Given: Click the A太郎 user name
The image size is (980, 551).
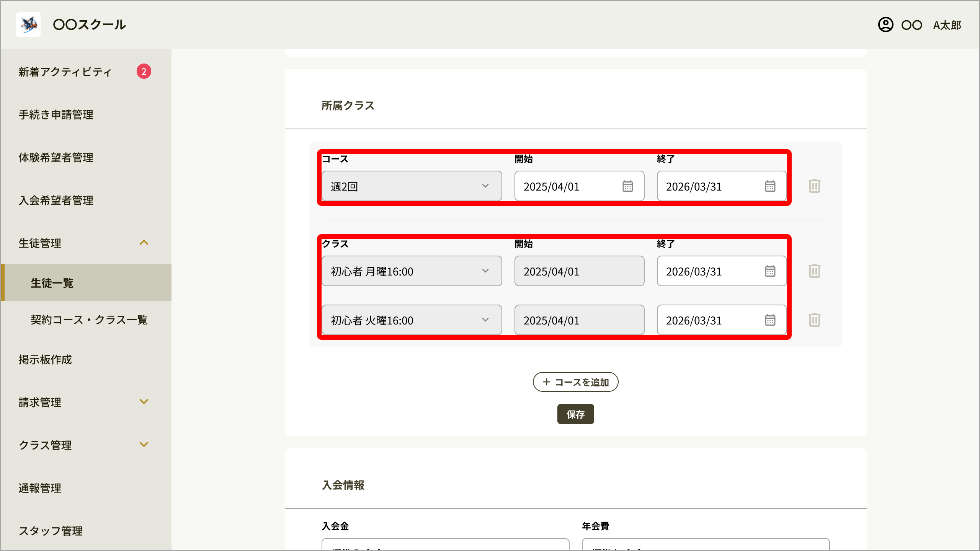Looking at the screenshot, I should pyautogui.click(x=947, y=25).
